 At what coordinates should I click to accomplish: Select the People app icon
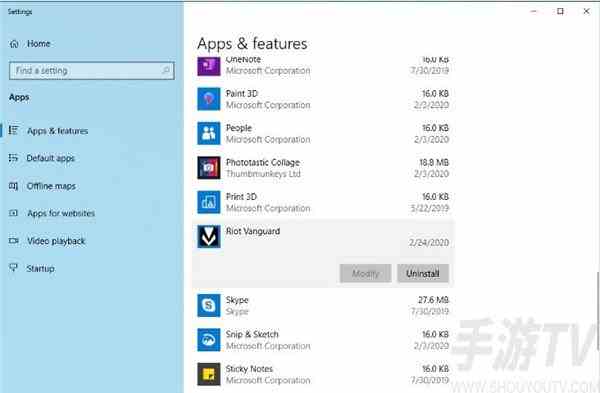(209, 133)
